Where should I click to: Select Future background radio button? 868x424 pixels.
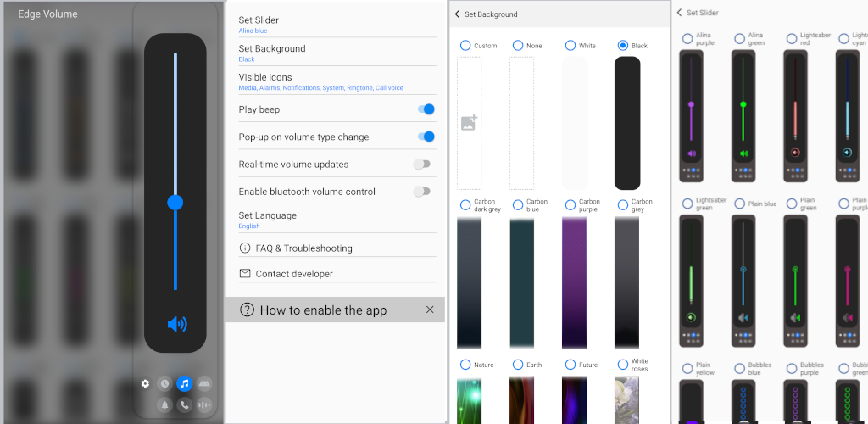570,365
